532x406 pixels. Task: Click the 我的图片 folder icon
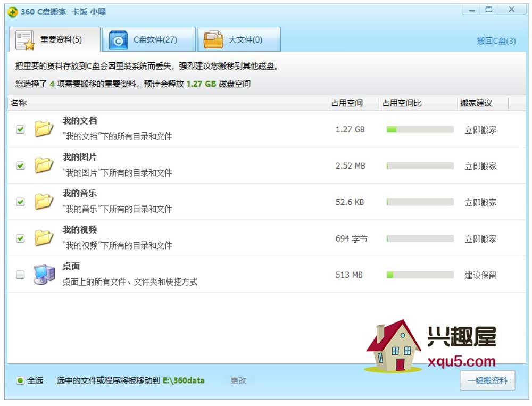44,165
